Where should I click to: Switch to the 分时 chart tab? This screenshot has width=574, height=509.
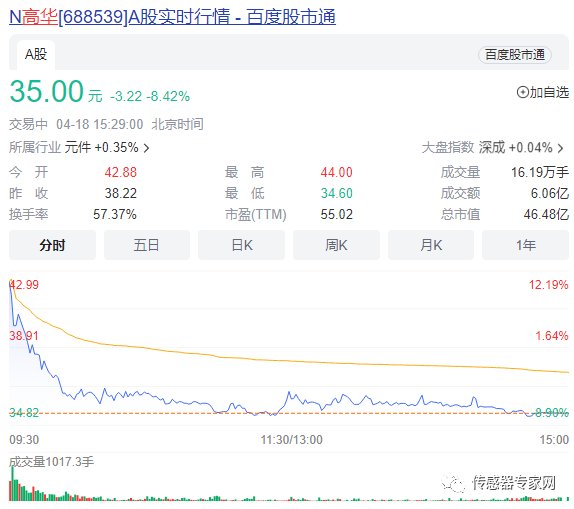[x=52, y=245]
